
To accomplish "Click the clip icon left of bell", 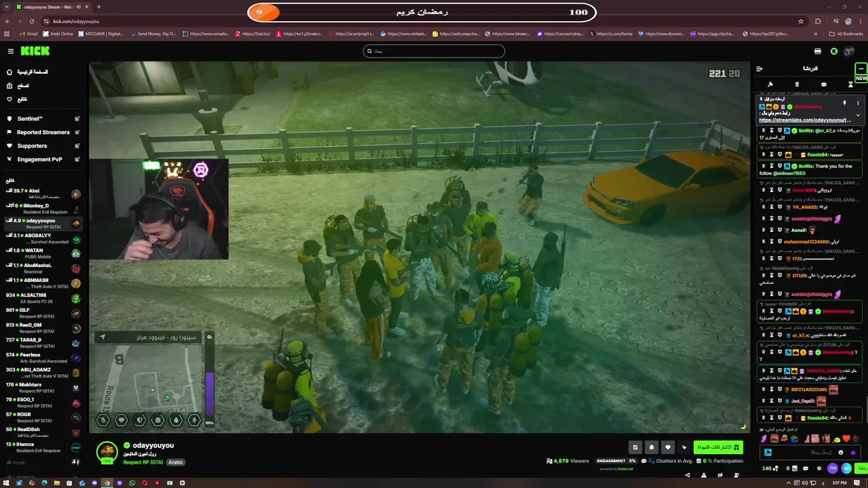I will coord(635,447).
